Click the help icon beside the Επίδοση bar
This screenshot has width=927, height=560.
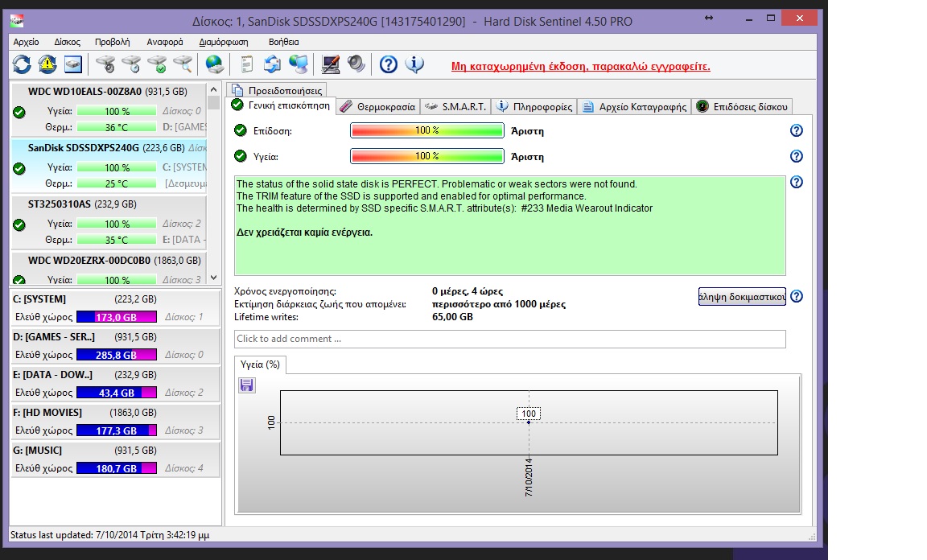[x=797, y=130]
